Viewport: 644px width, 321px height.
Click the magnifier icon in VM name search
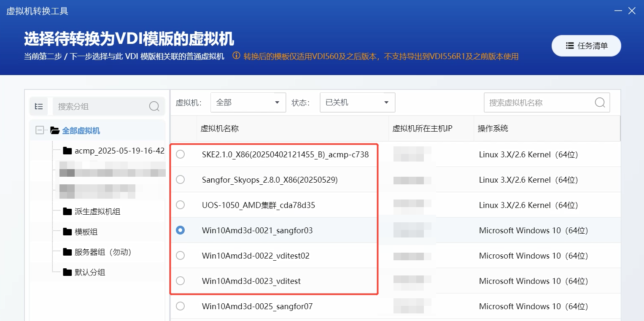pos(599,103)
